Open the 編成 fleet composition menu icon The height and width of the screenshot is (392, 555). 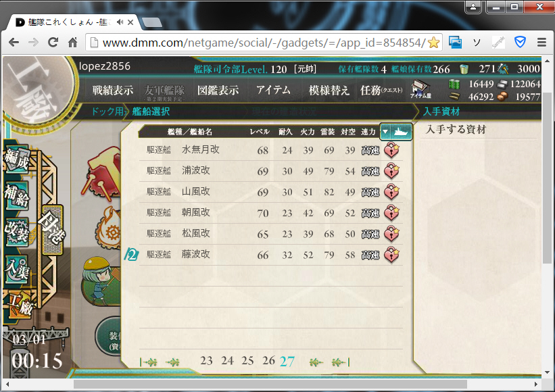pyautogui.click(x=16, y=160)
